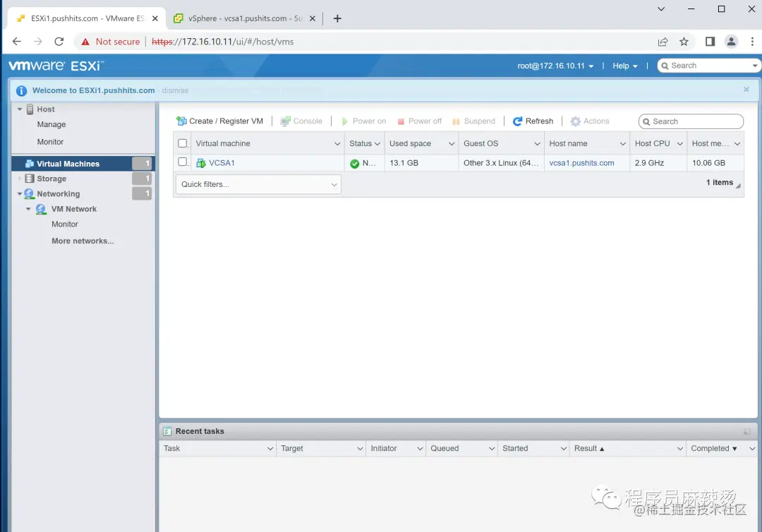Switch to the vSphere vcsa1 browser tab
762x532 pixels.
point(245,18)
